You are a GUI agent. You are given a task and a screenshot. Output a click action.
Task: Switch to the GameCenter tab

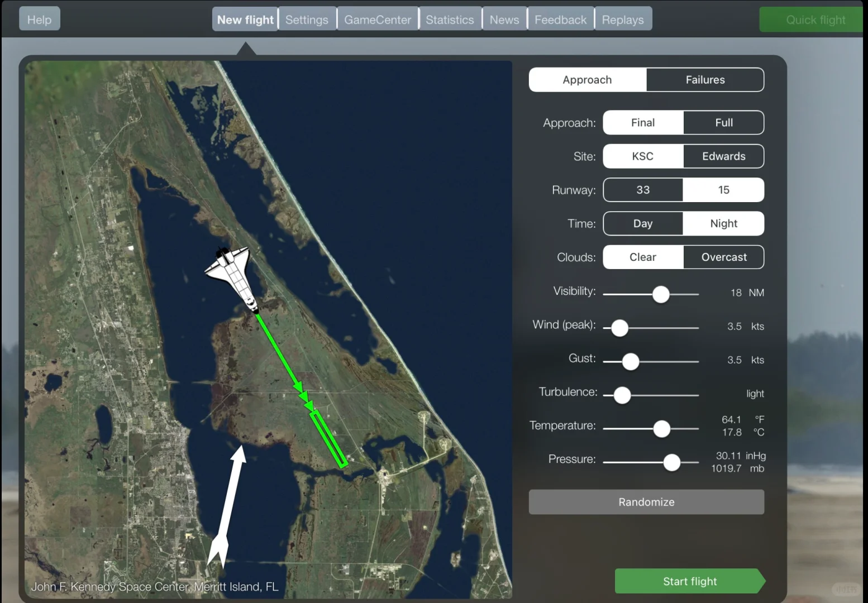coord(378,20)
